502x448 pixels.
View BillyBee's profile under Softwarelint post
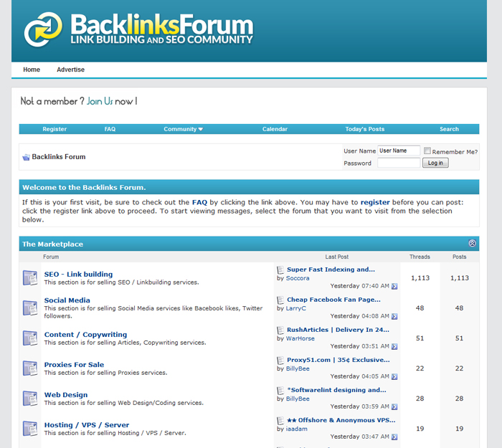coord(298,399)
